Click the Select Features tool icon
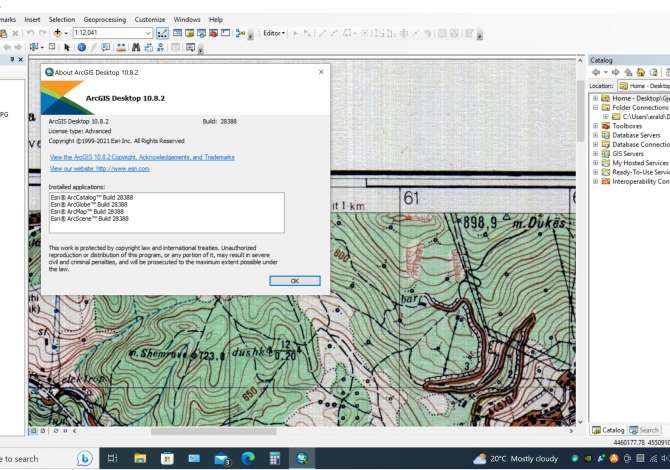 click(33, 47)
